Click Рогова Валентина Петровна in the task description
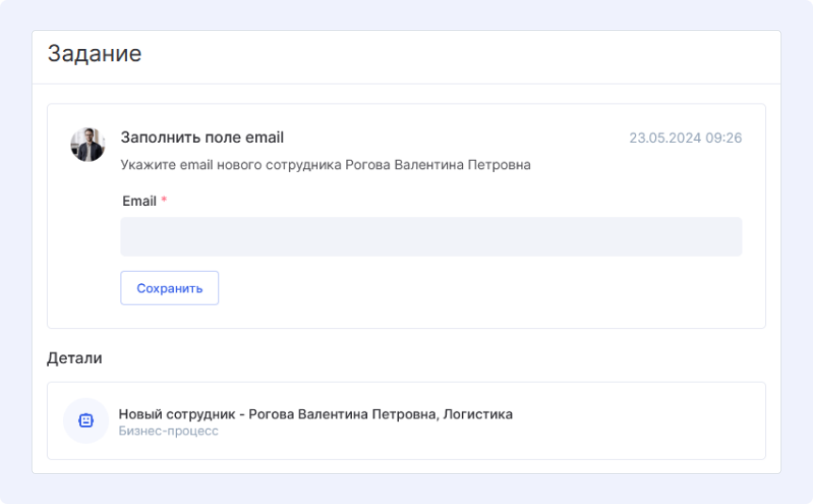813x504 pixels. 438,165
